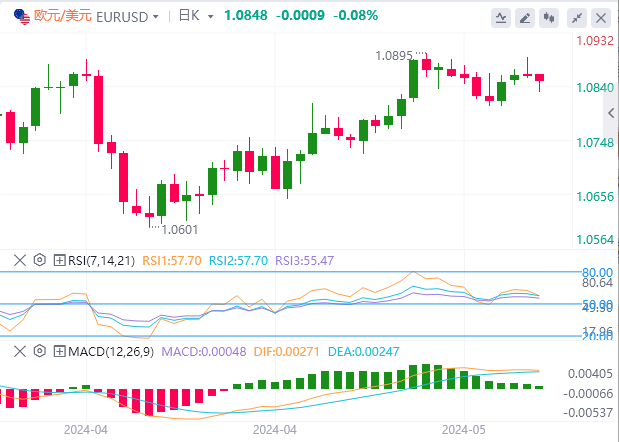619x442 pixels.
Task: Click the RSI(7,14,21) label
Action: (101, 261)
